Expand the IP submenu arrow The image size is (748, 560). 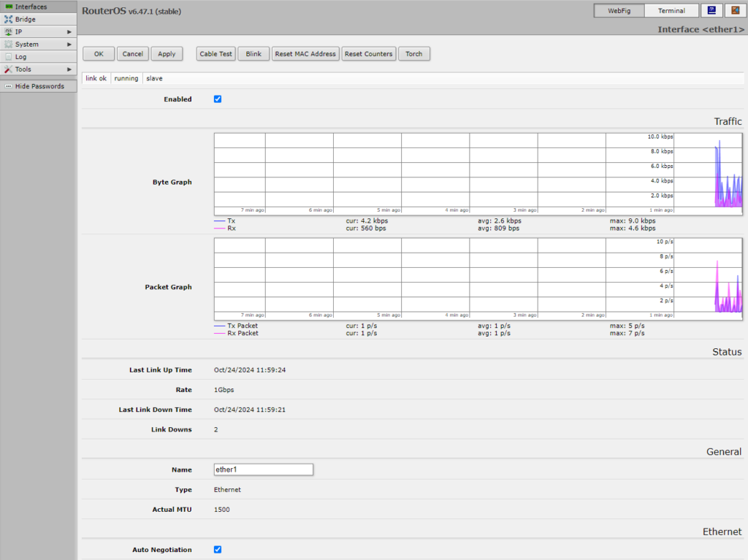(69, 32)
